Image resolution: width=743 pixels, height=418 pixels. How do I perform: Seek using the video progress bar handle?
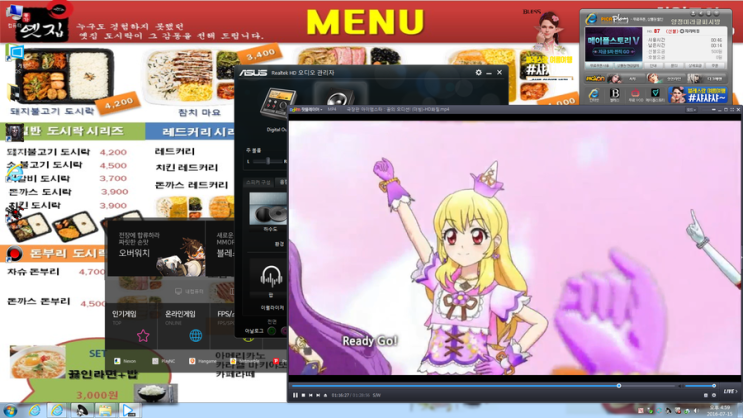coord(619,386)
